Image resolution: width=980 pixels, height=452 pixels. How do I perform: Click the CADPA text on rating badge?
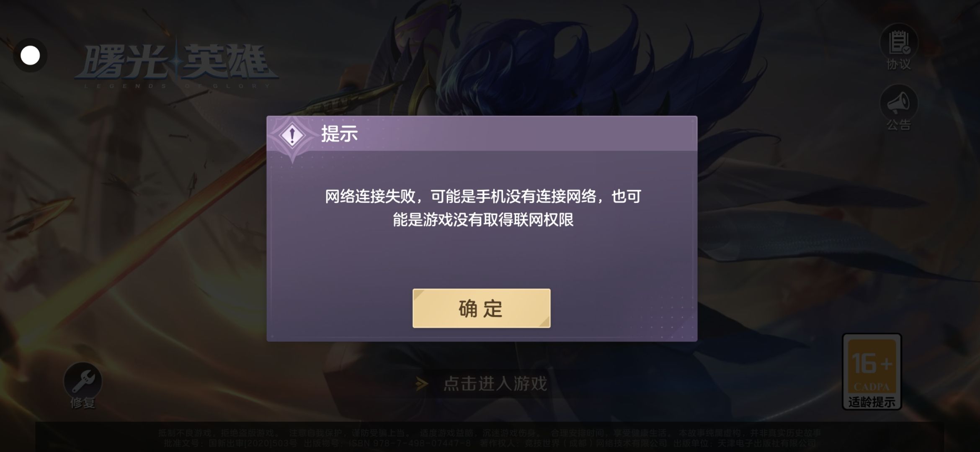[x=872, y=387]
